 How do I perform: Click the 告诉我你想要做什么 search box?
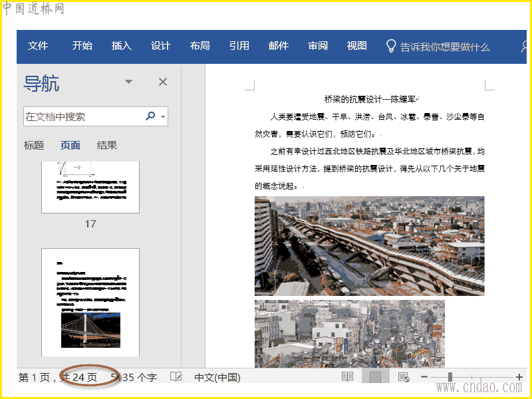tap(445, 47)
